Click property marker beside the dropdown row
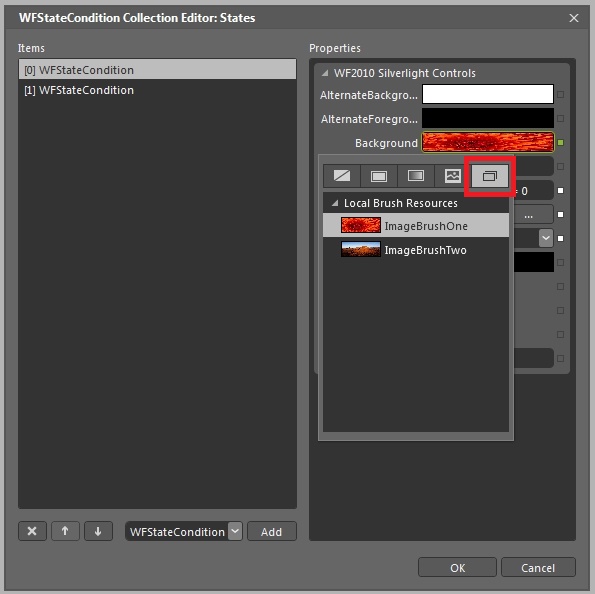 point(560,238)
